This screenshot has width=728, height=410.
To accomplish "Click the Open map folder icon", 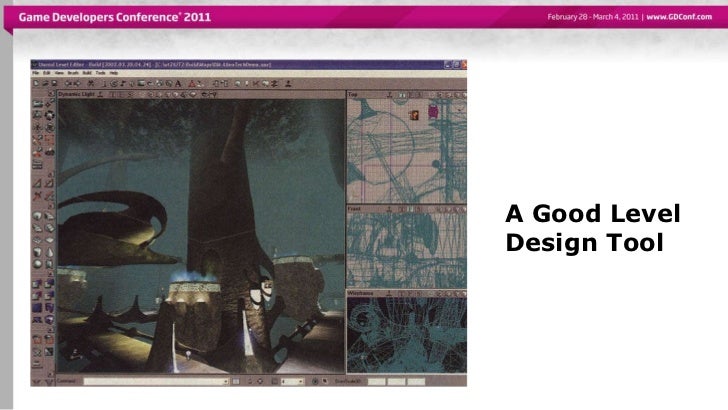I will [46, 84].
